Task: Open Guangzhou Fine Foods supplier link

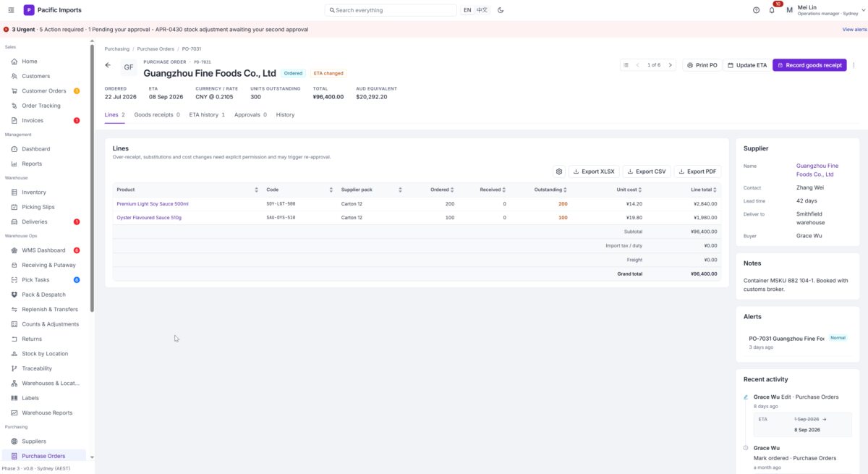Action: point(817,170)
